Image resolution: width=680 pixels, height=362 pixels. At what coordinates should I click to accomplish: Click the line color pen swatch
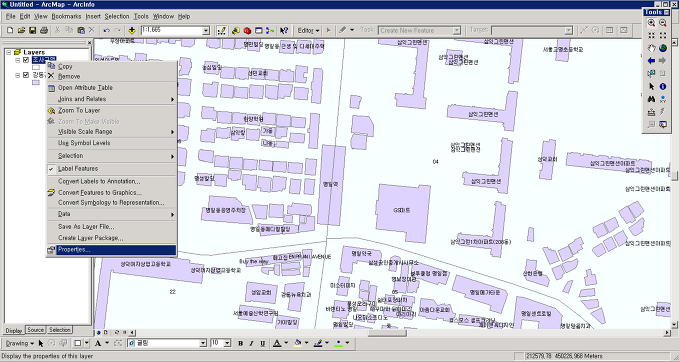[x=318, y=343]
